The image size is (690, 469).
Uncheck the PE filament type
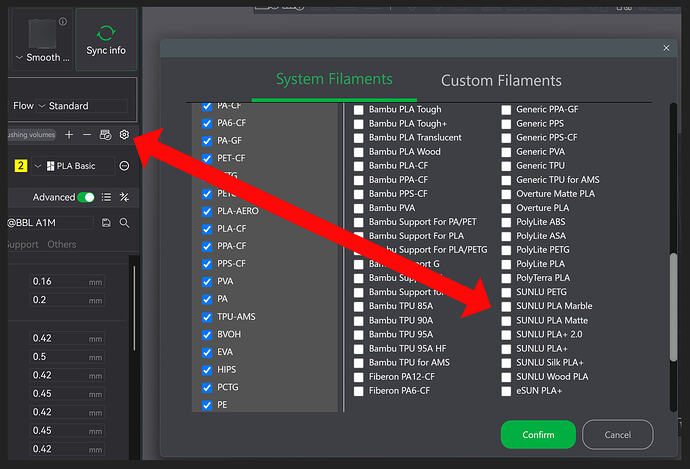click(207, 405)
